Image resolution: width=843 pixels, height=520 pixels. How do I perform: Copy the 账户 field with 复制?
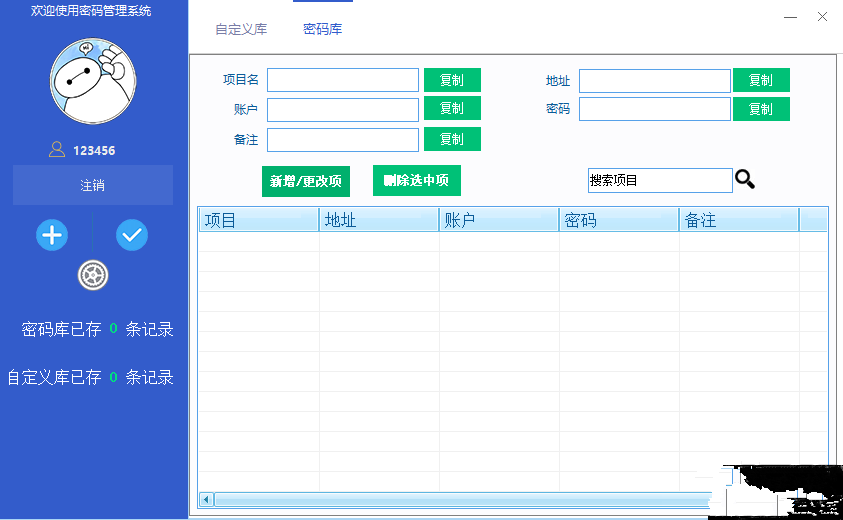point(452,108)
